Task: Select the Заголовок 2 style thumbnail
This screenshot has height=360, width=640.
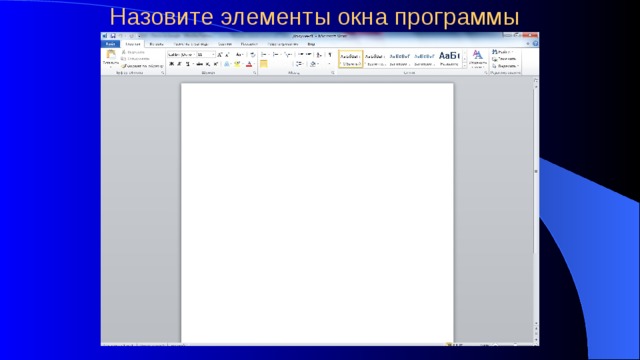Action: pos(424,59)
